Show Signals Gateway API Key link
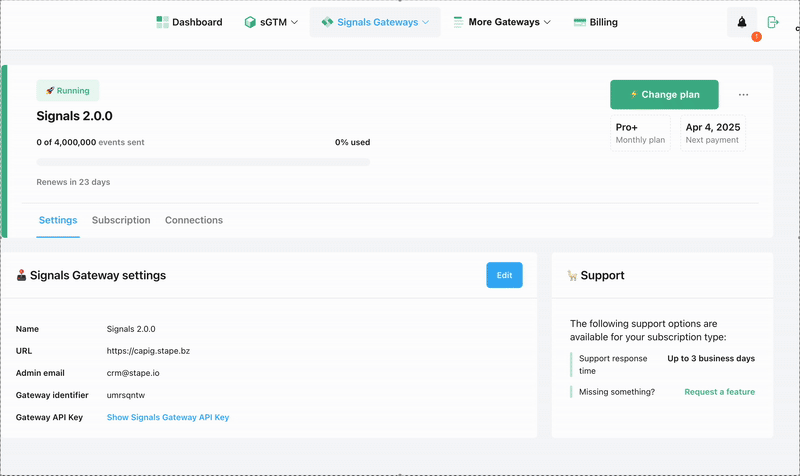The image size is (800, 476). 168,417
